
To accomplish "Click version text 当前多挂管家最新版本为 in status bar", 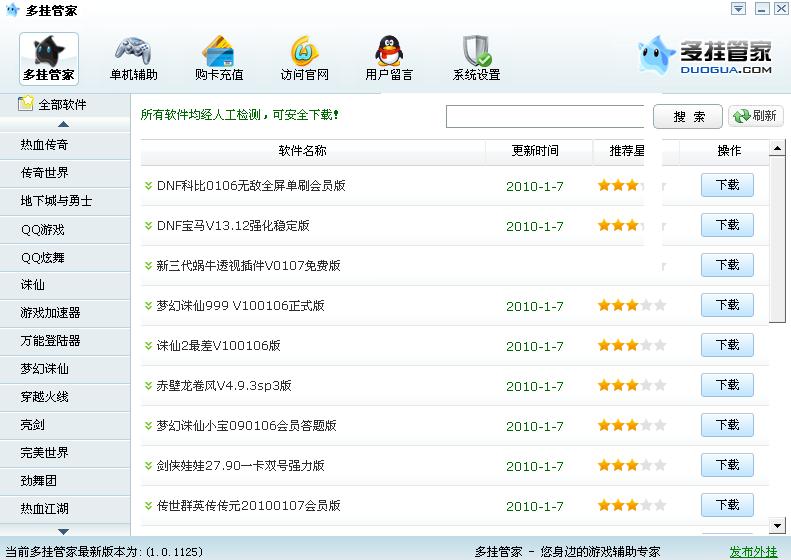I will tap(104, 552).
